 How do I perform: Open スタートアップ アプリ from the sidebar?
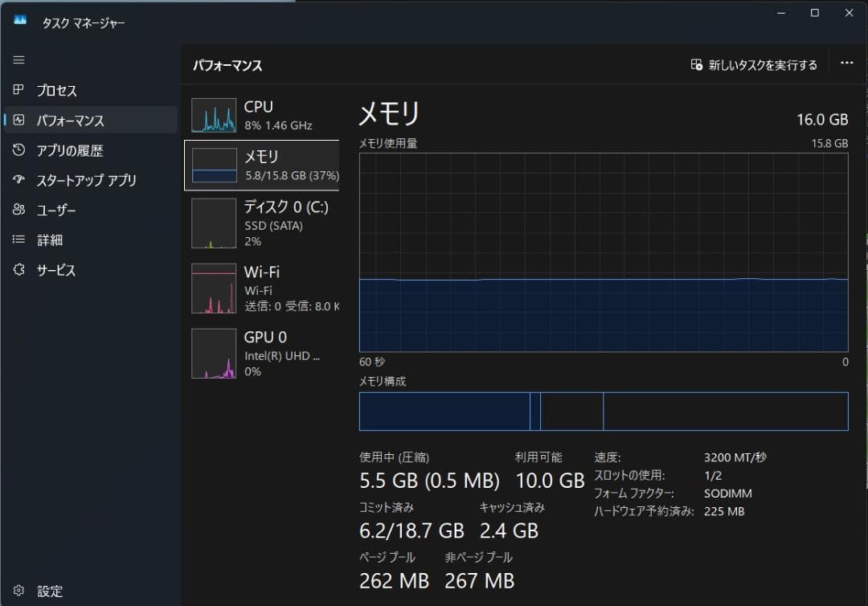point(19,180)
